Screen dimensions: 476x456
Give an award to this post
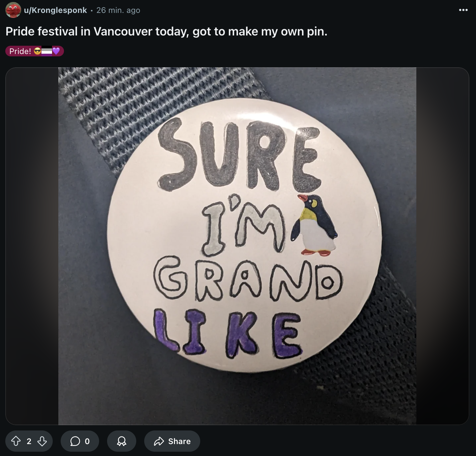point(122,441)
